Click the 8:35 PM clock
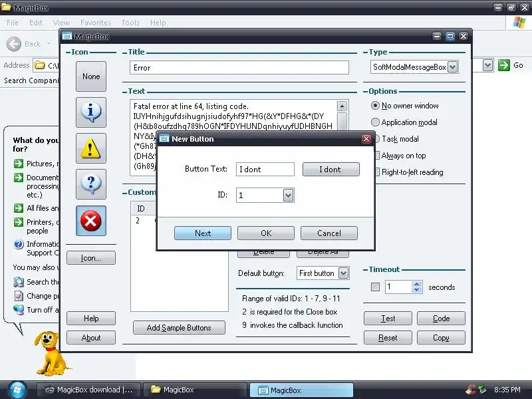The height and width of the screenshot is (399, 532). (x=507, y=390)
